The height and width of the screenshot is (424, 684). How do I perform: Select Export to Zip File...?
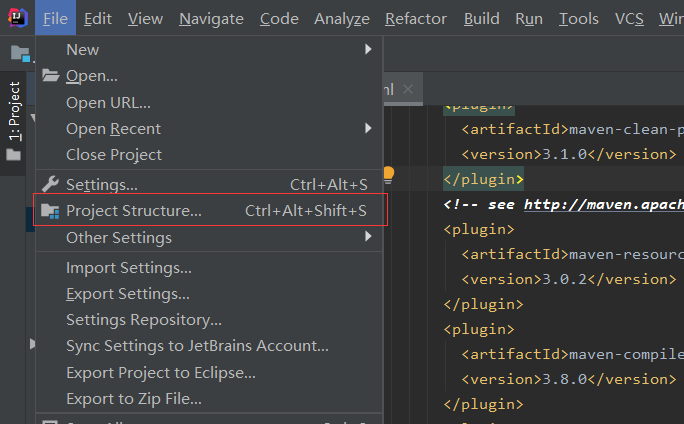(134, 399)
